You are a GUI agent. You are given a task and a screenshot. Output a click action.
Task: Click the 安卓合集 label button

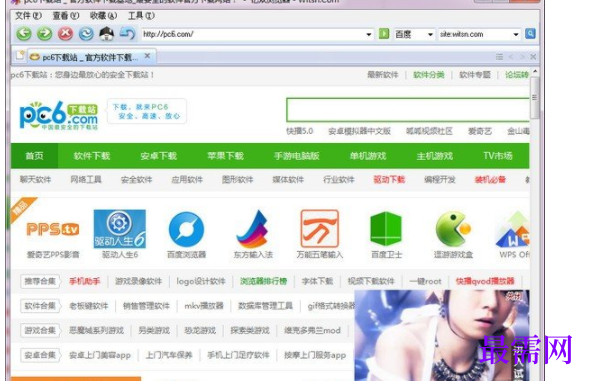click(x=40, y=355)
